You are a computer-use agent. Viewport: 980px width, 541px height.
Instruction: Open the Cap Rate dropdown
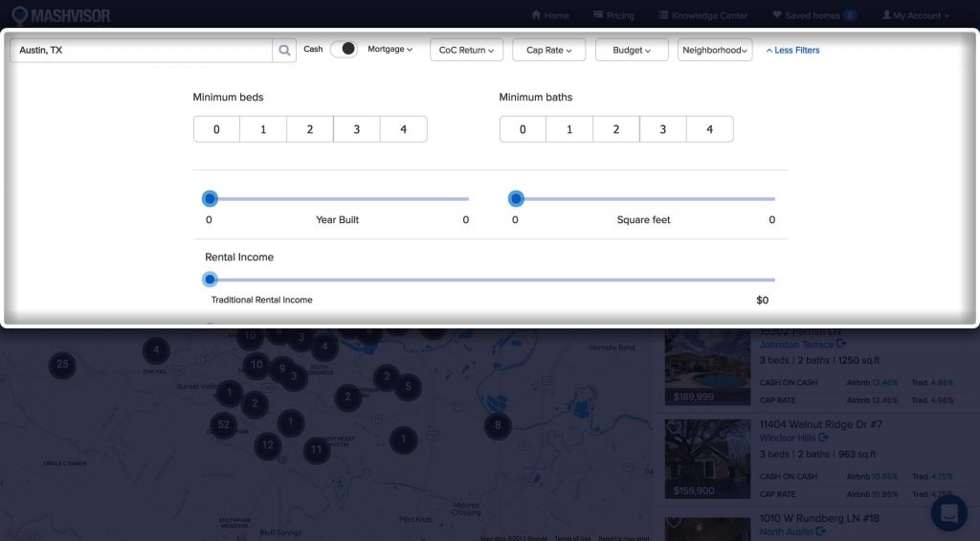[x=548, y=50]
